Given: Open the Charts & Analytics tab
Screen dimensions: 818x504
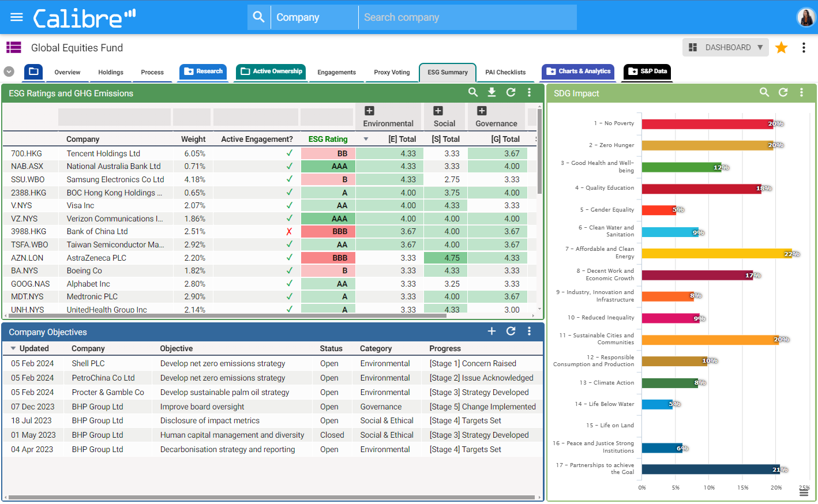Looking at the screenshot, I should coord(578,72).
